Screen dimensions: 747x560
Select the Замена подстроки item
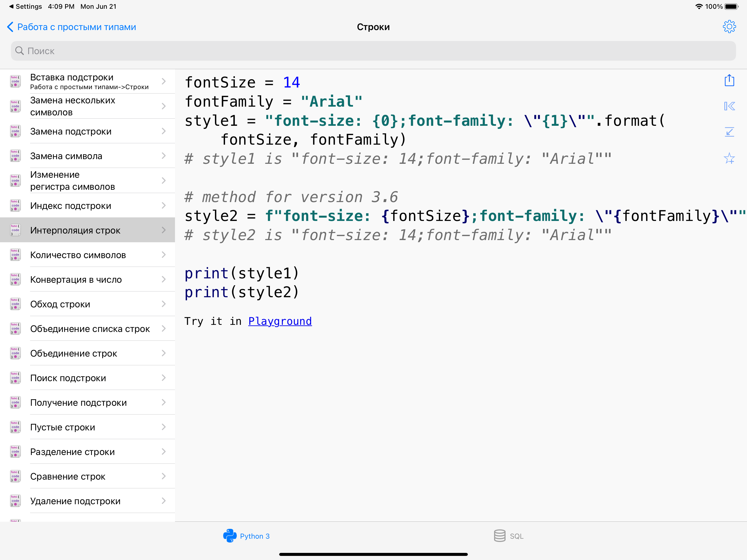coord(87,131)
